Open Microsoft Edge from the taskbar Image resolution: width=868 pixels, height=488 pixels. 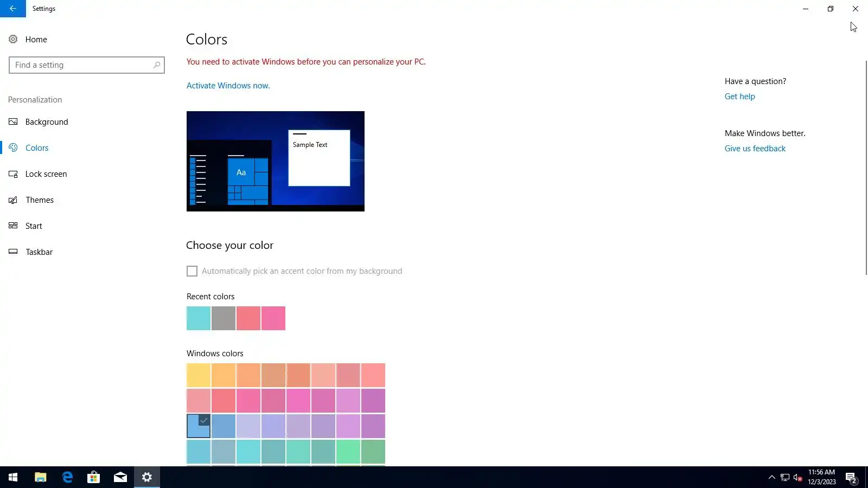[x=67, y=477]
